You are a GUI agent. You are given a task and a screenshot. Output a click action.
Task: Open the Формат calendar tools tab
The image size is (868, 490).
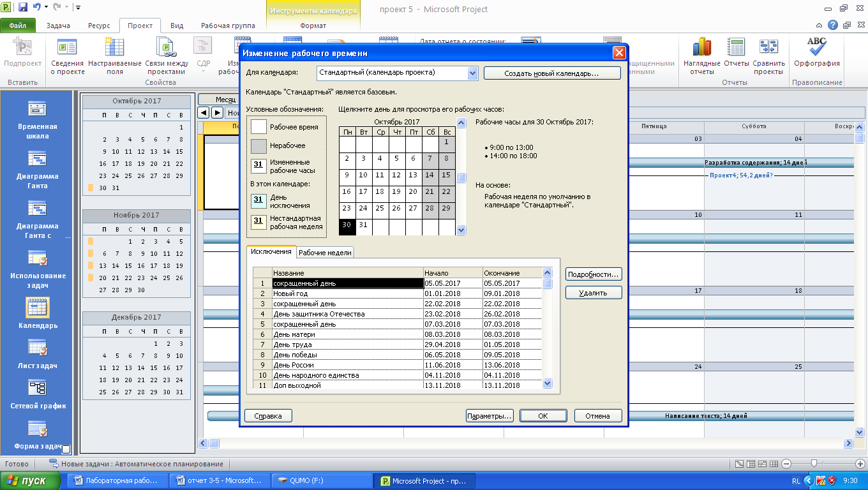pyautogui.click(x=313, y=26)
